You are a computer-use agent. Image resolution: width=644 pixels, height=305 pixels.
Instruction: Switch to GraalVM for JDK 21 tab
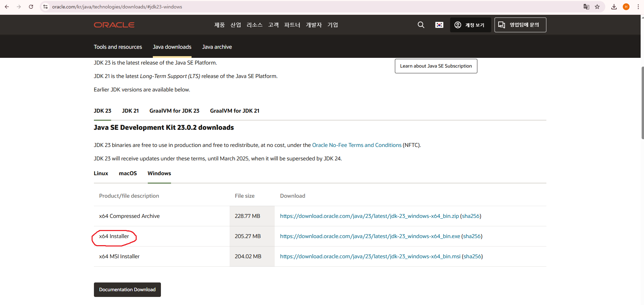[235, 111]
